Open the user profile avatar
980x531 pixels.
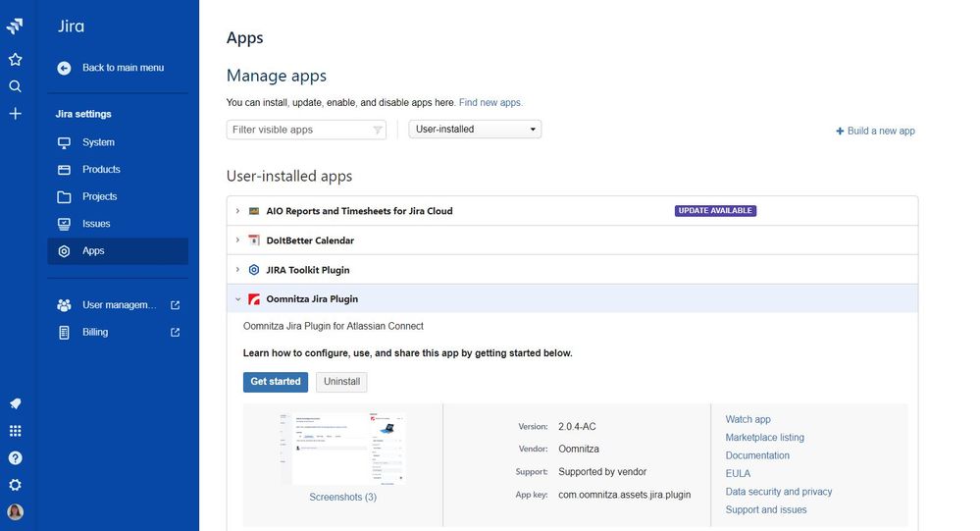15,511
